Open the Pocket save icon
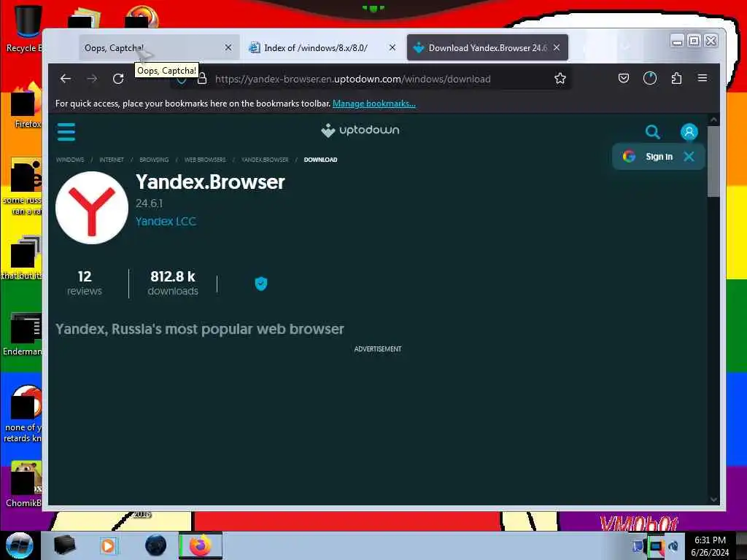Screen dimensions: 747x560 point(623,78)
